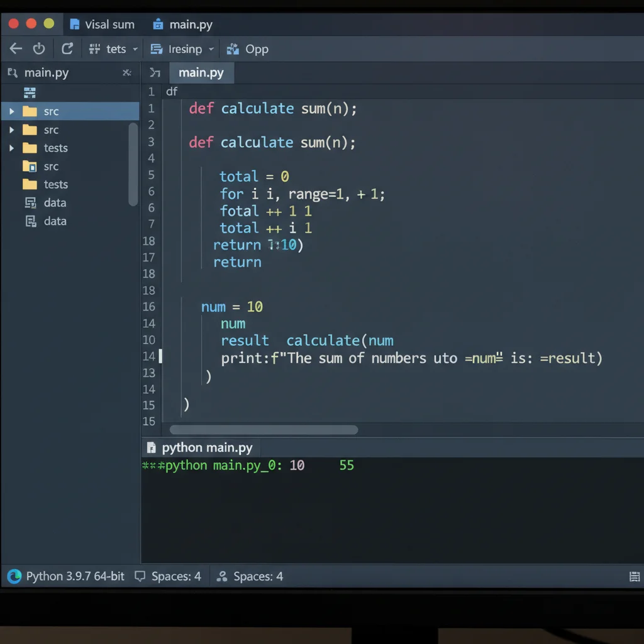Click the comment icon in status bar
Image resolution: width=644 pixels, height=644 pixels.
140,577
